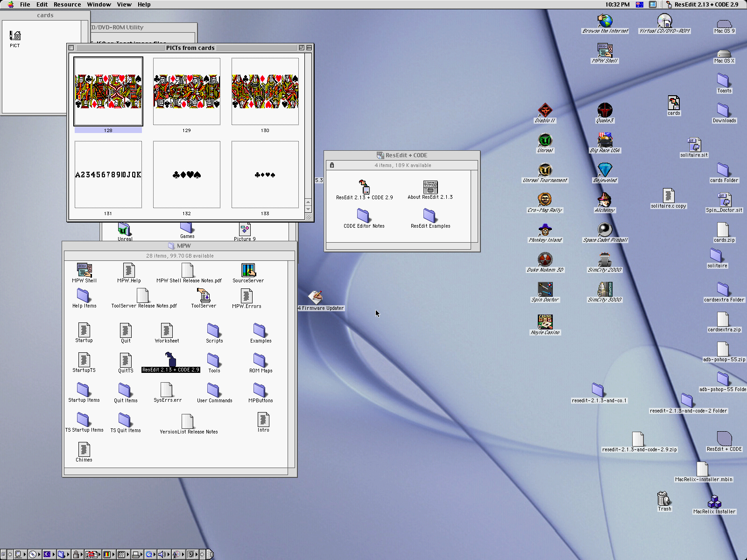The width and height of the screenshot is (747, 560).
Task: Collapse the control strip using end tab
Action: pyautogui.click(x=210, y=554)
